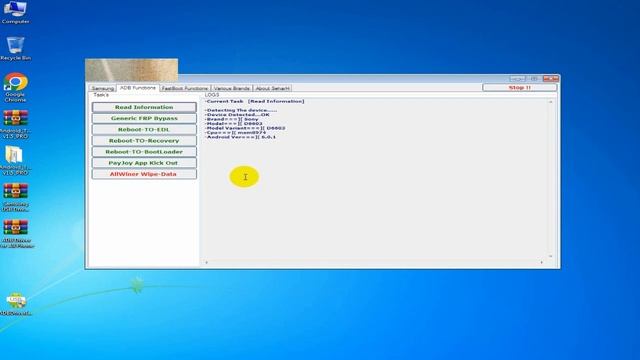Stop the current task with Stop button
The width and height of the screenshot is (640, 360).
point(520,87)
